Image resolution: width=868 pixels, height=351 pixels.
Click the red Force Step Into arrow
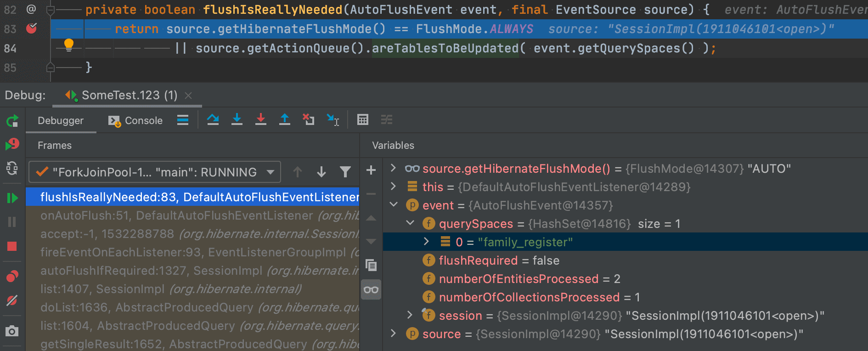click(261, 120)
